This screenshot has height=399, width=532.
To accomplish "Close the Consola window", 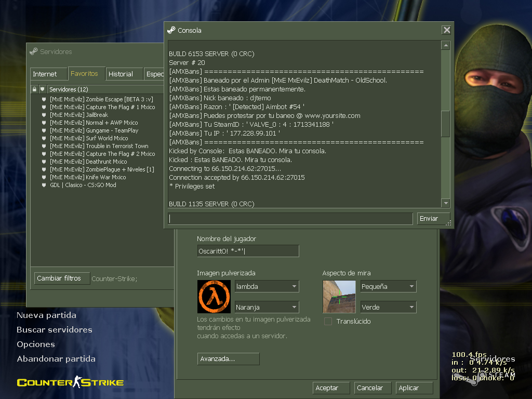I will coord(446,30).
